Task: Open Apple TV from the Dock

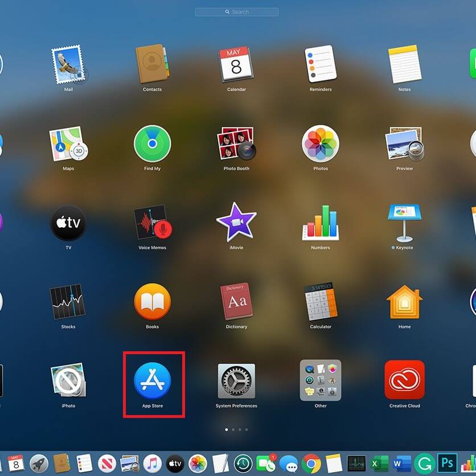Action: 175,463
